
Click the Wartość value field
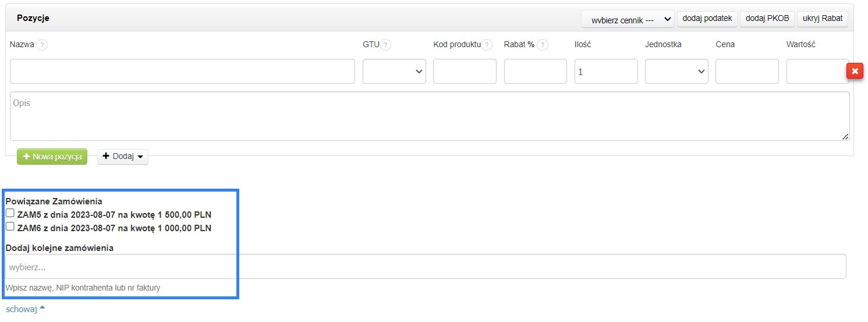coord(816,71)
